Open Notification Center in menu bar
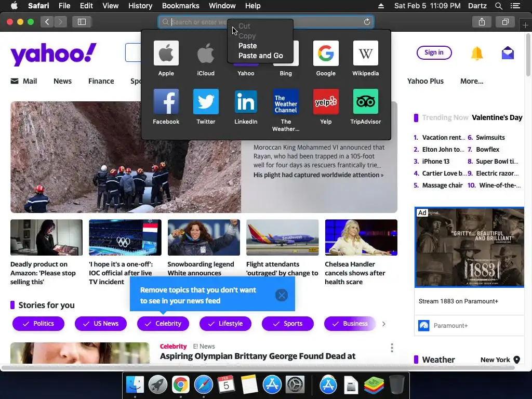 (x=515, y=6)
